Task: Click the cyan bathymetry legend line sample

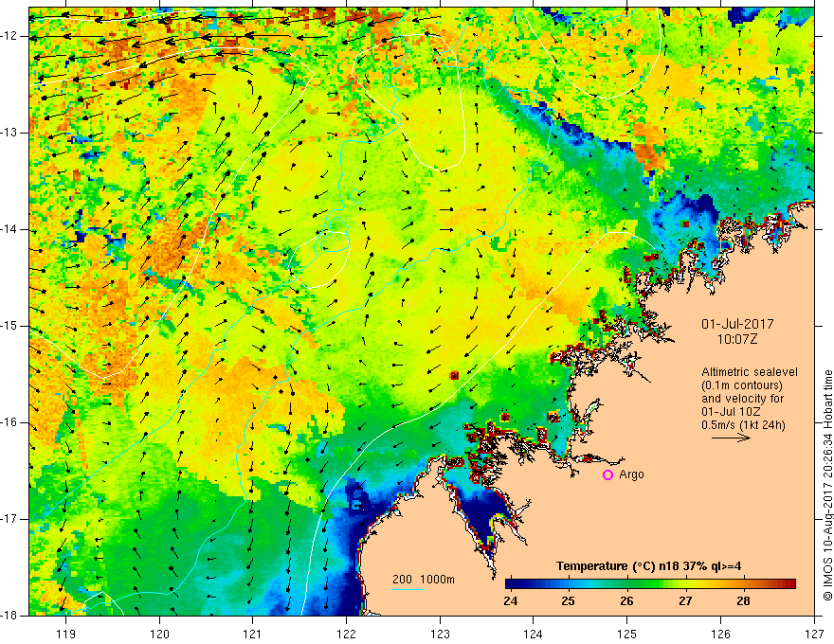Action: coord(408,589)
